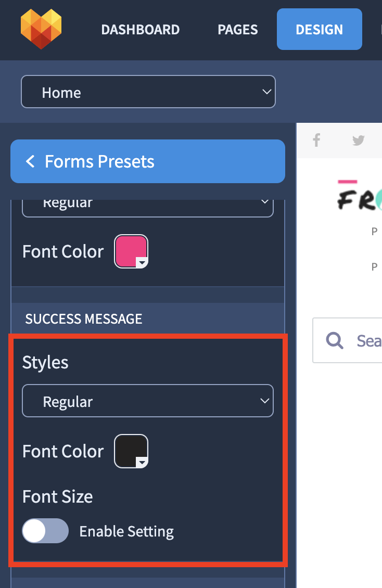This screenshot has width=382, height=588.
Task: Open the pink Font Color swatch
Action: [131, 251]
